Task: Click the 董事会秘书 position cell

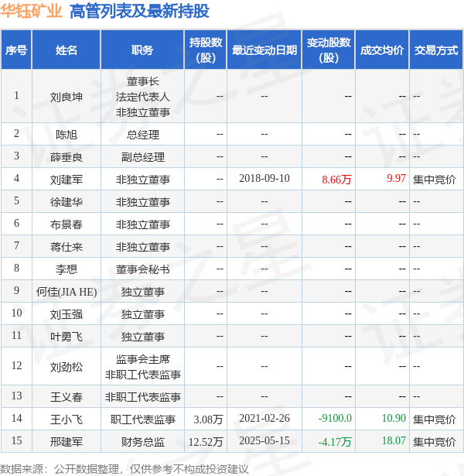Action: [143, 269]
